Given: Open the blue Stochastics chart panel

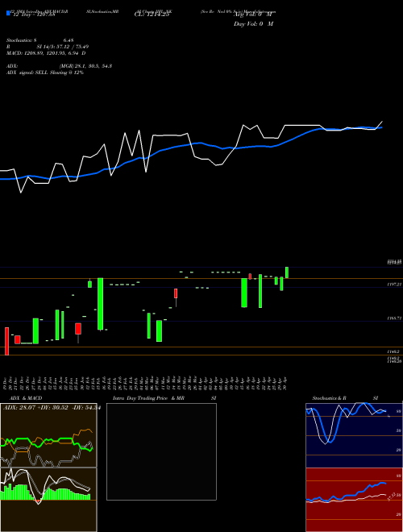Looking at the screenshot, I should click(x=354, y=435).
